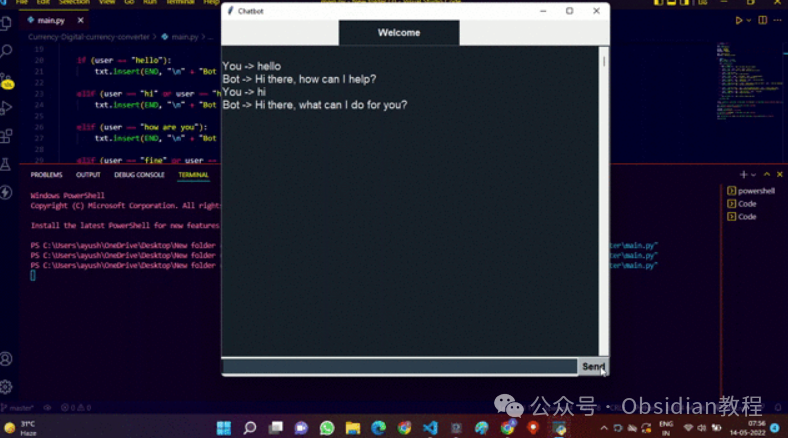Open the run options dropdown arrow
The width and height of the screenshot is (788, 438).
(749, 21)
